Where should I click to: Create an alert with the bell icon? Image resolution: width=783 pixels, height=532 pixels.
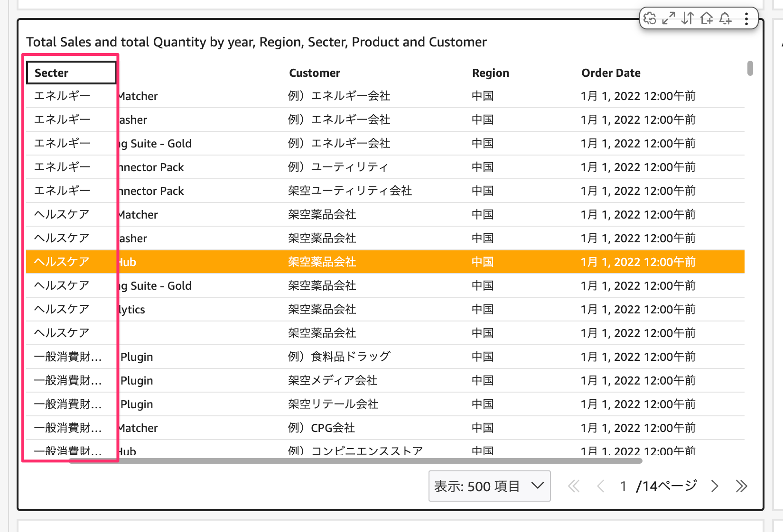726,18
